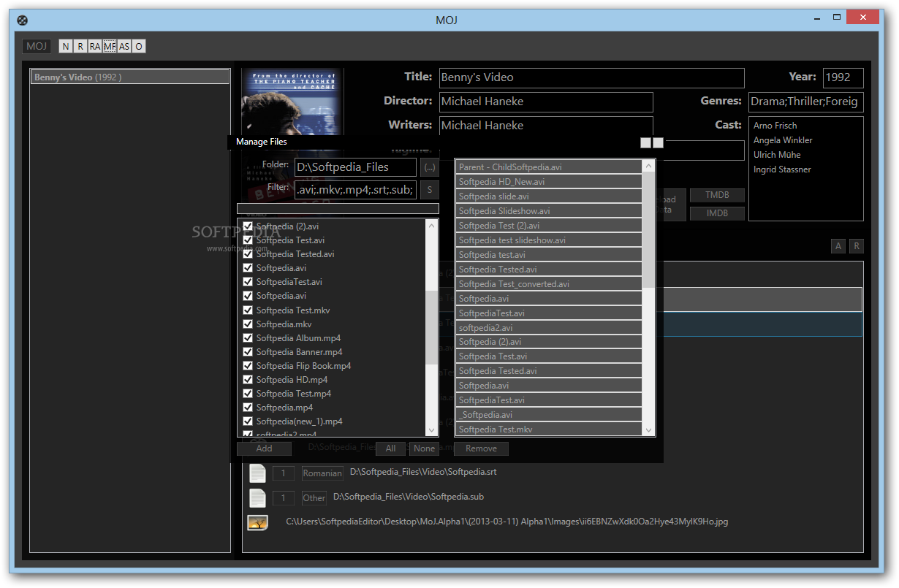Click the up arrow of the added files scrollbar
The image size is (899, 588).
[x=648, y=167]
